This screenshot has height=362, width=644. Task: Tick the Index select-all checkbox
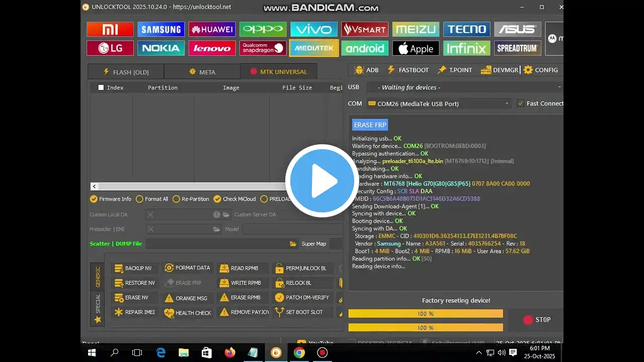point(101,87)
